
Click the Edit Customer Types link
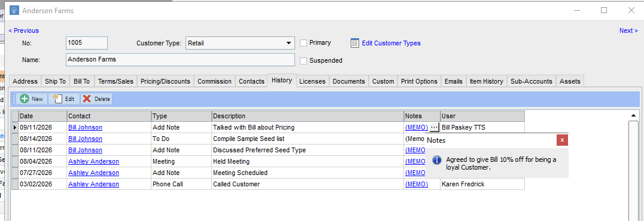coord(391,43)
